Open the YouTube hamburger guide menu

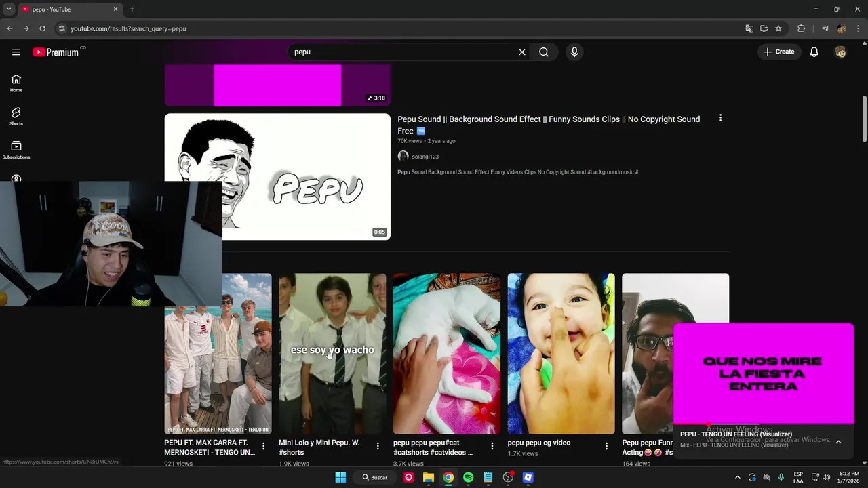pyautogui.click(x=16, y=52)
